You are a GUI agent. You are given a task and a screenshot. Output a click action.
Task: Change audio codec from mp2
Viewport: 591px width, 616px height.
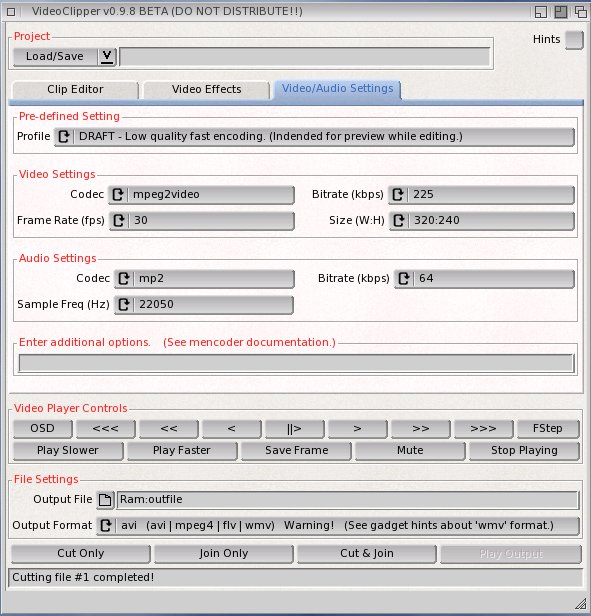click(x=204, y=279)
